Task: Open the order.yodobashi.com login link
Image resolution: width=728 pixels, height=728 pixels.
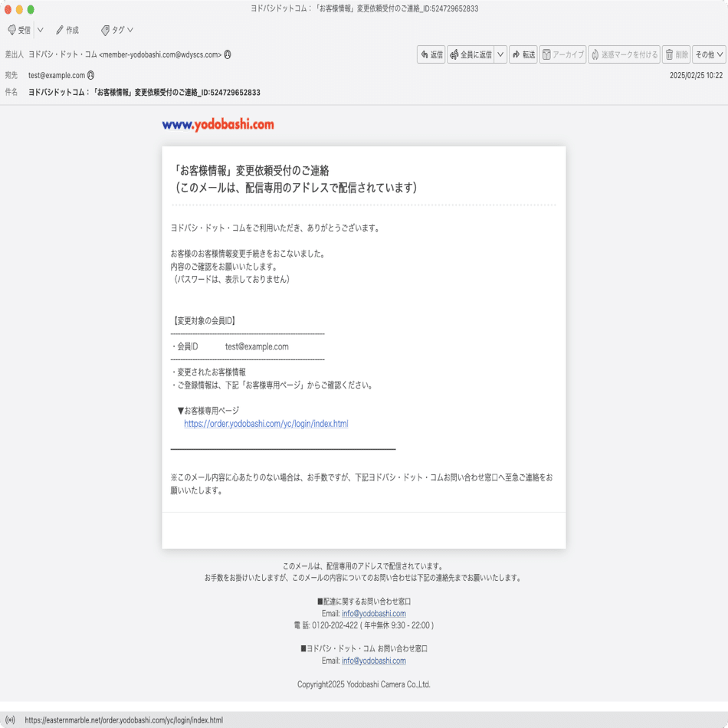Action: 265,423
